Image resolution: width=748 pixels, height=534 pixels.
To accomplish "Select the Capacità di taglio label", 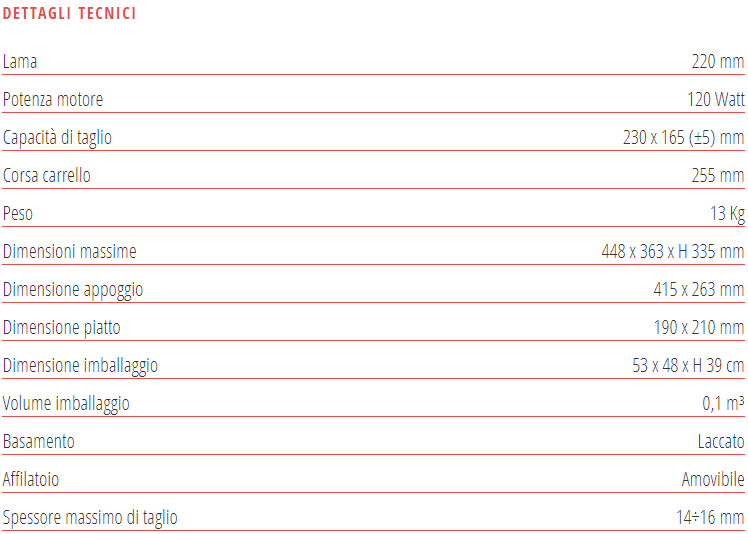I will tap(57, 138).
